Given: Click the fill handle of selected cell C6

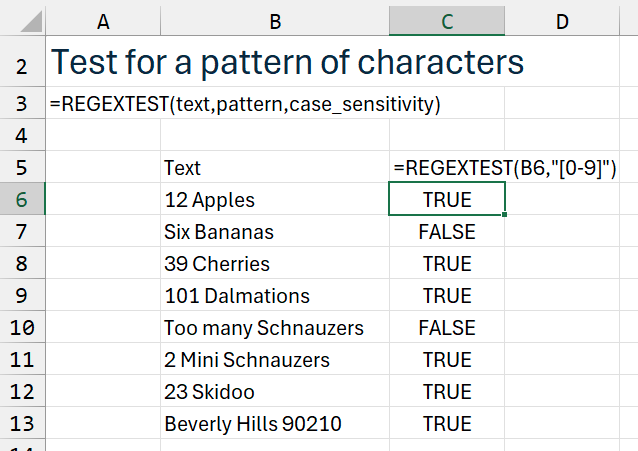Looking at the screenshot, I should pyautogui.click(x=505, y=215).
